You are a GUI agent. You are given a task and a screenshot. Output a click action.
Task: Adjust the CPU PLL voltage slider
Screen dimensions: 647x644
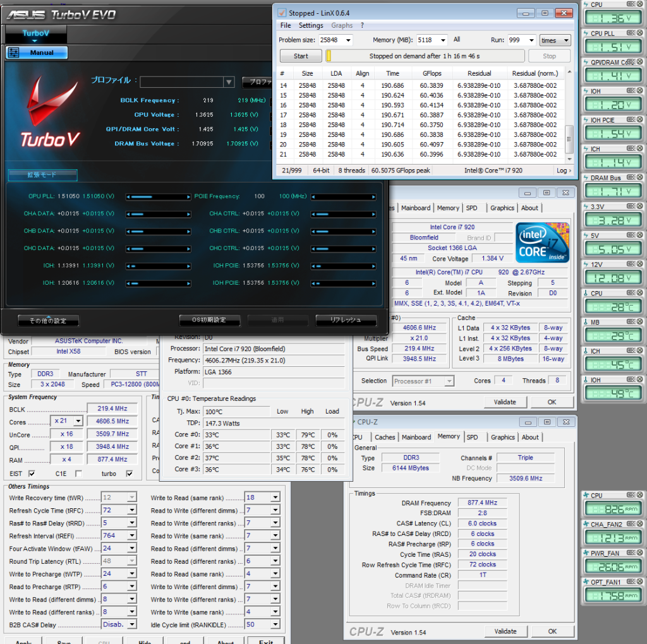159,196
